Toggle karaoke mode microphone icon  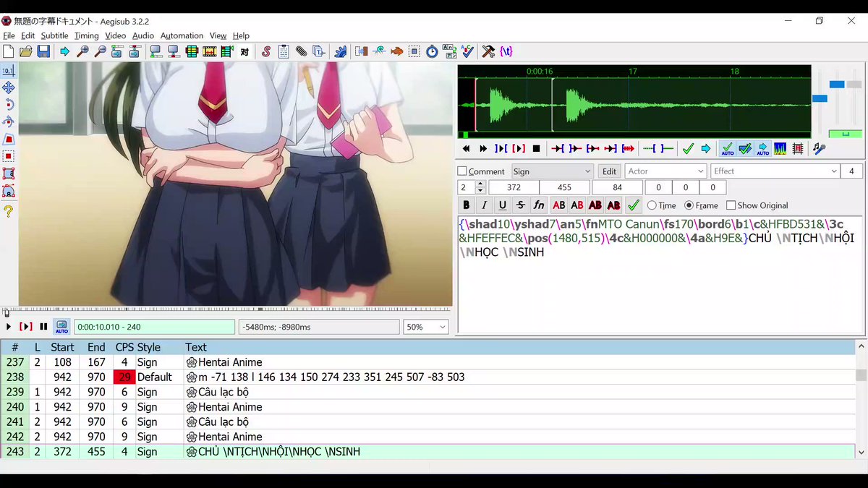pos(820,148)
